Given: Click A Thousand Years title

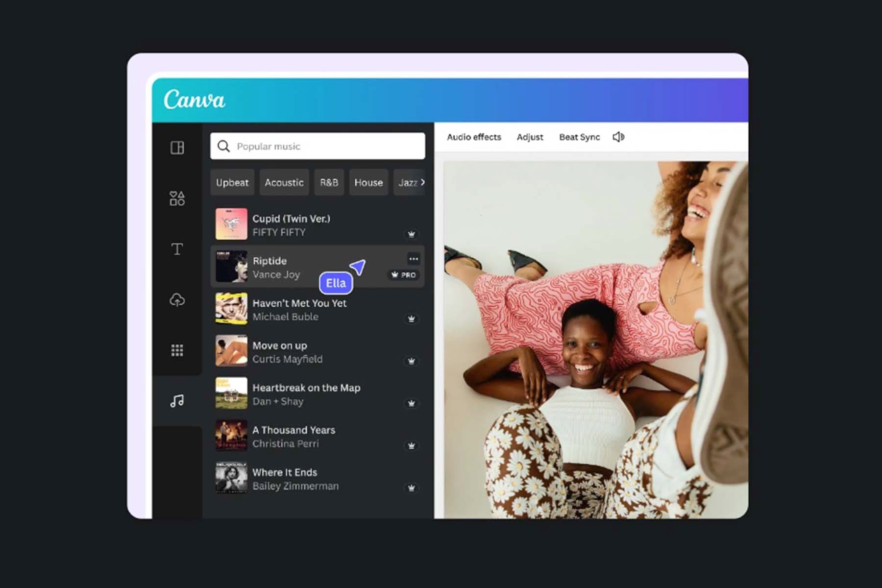Looking at the screenshot, I should point(294,430).
